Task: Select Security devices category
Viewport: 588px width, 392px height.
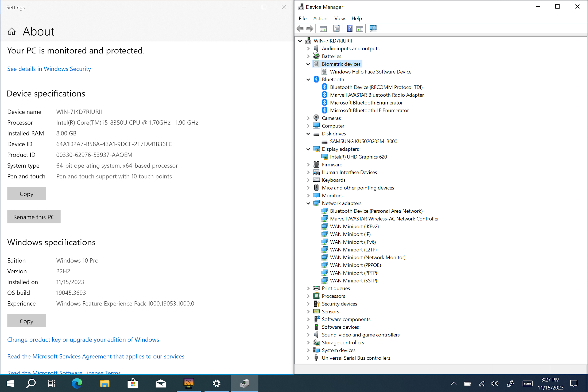Action: point(339,304)
